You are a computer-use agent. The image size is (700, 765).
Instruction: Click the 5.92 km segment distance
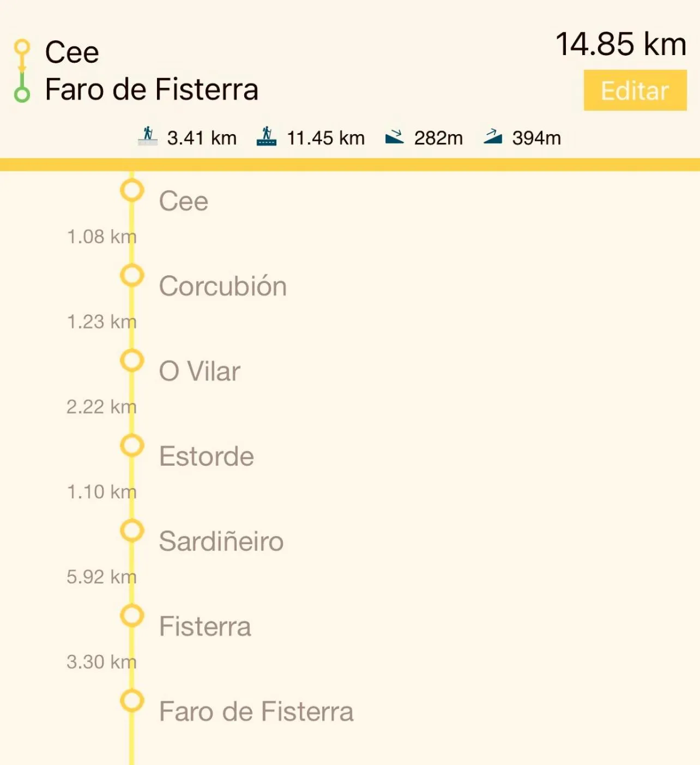[101, 577]
